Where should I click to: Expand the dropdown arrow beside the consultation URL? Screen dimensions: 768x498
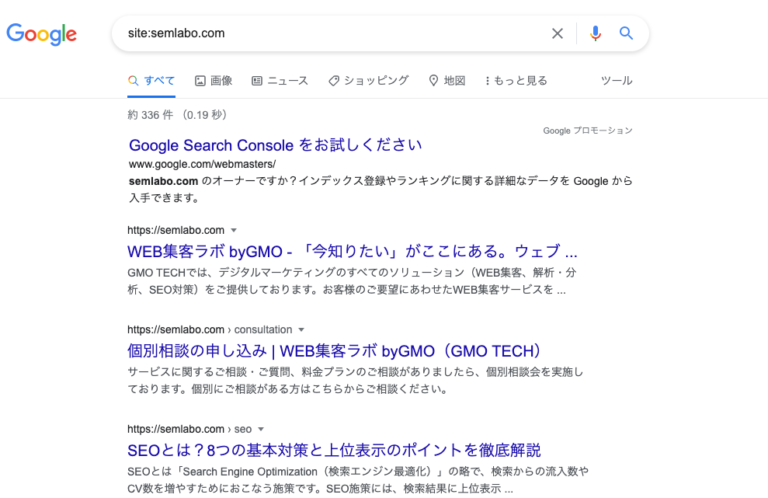coord(301,330)
